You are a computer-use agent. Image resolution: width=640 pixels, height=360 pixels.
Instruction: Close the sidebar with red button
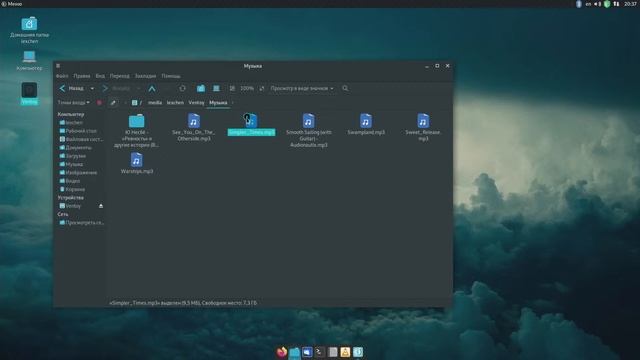[x=99, y=102]
